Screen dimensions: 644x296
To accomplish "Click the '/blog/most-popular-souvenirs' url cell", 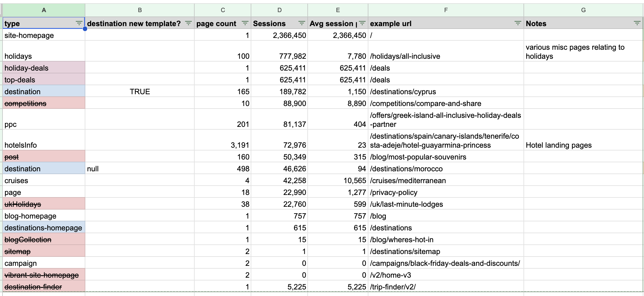I will pos(446,157).
